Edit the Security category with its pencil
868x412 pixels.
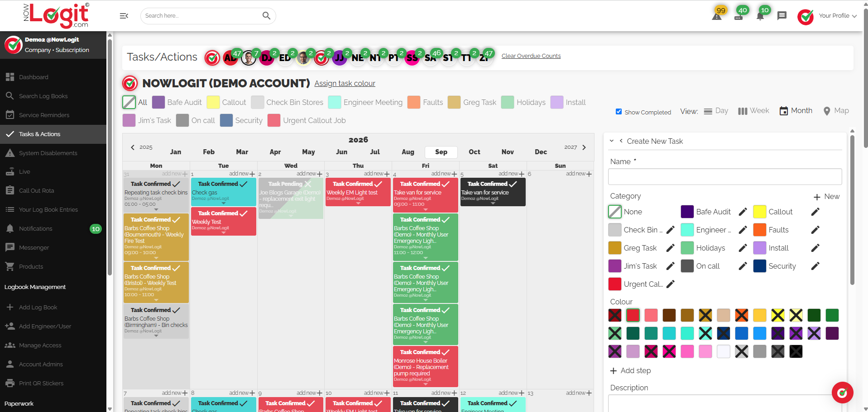[x=815, y=266]
